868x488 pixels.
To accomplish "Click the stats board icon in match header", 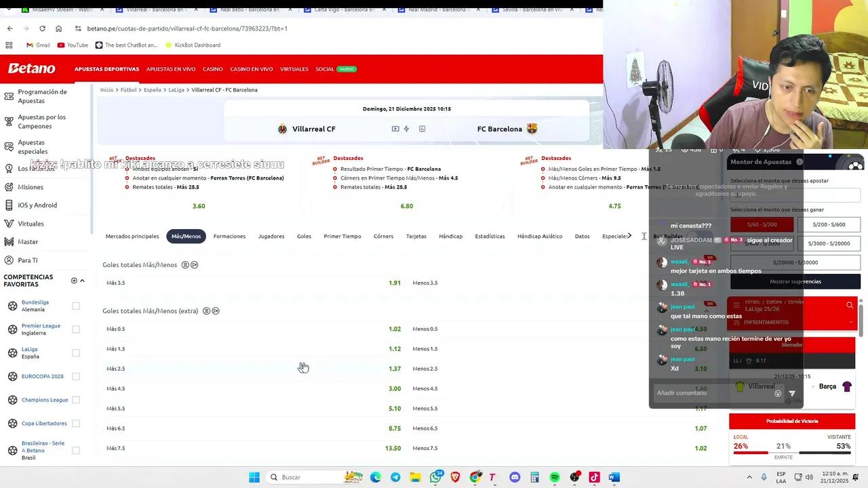I will [x=422, y=129].
